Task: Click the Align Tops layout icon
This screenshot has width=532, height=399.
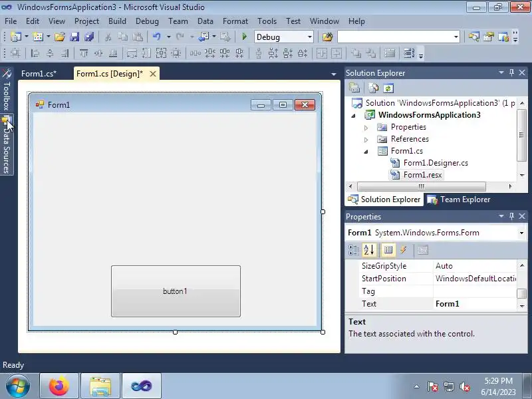Action: [x=84, y=53]
